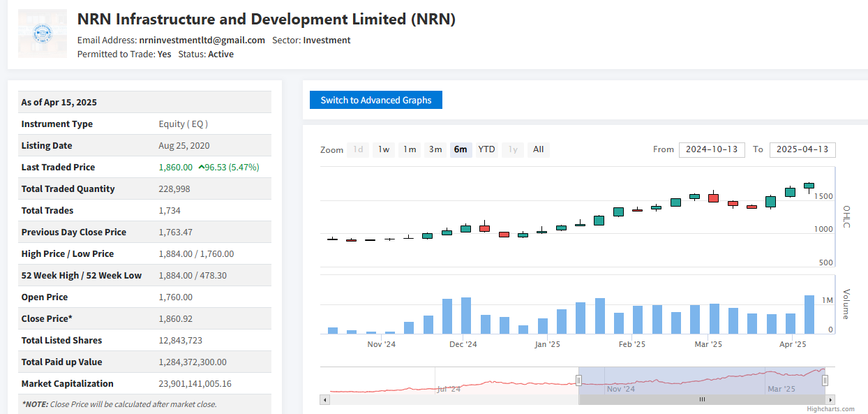Click the value 1,884.00 / 478.30
Image resolution: width=868 pixels, height=414 pixels.
193,275
